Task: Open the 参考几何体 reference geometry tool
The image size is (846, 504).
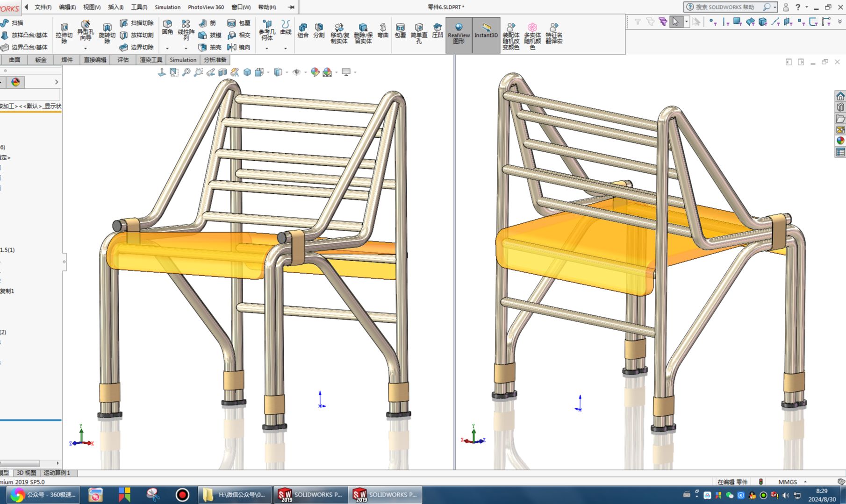Action: [x=267, y=30]
